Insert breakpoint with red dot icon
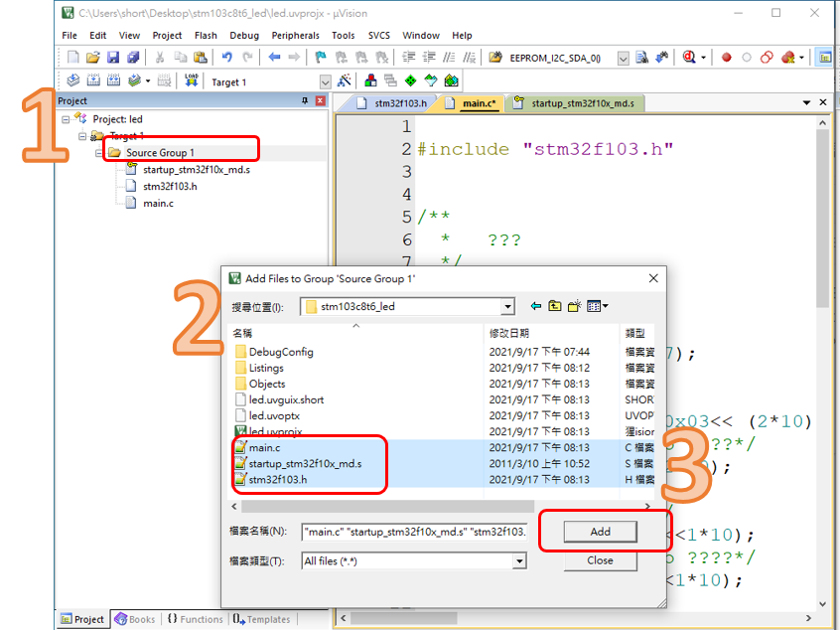 [727, 58]
